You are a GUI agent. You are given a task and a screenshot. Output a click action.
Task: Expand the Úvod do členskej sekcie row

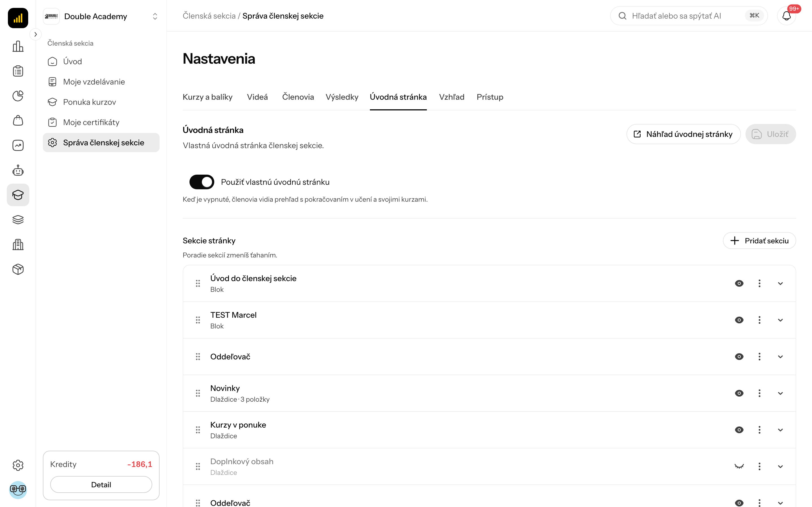point(780,283)
